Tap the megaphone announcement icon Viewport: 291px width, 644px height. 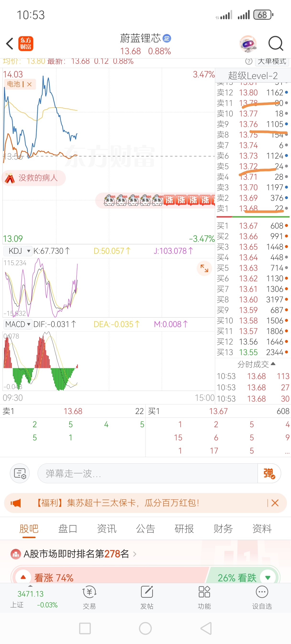pos(16,503)
